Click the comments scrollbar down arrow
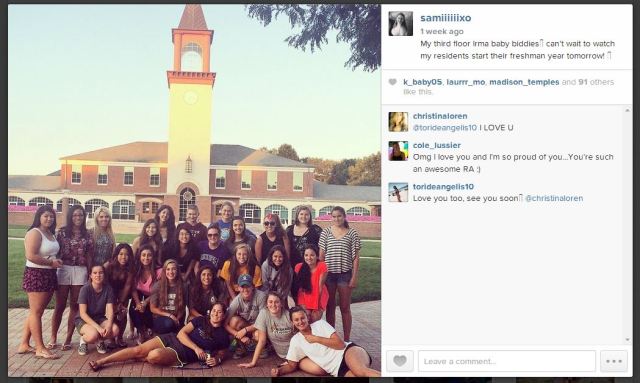This screenshot has width=640, height=383. 628,339
